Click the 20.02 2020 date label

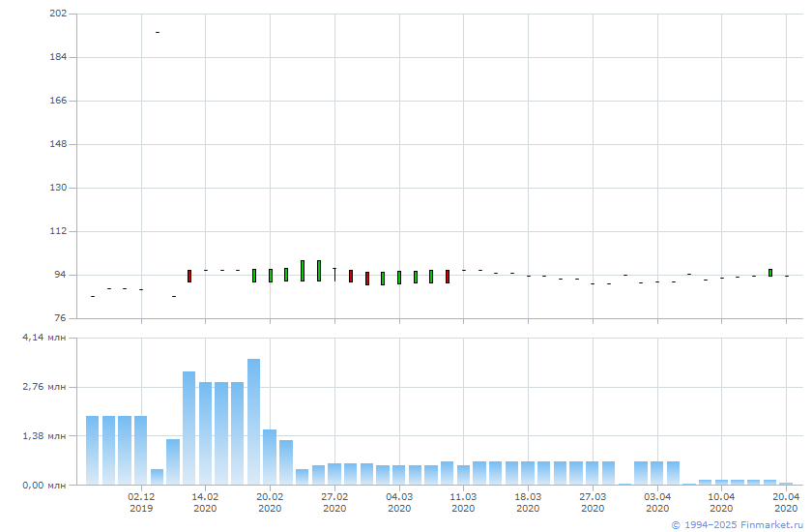(270, 502)
